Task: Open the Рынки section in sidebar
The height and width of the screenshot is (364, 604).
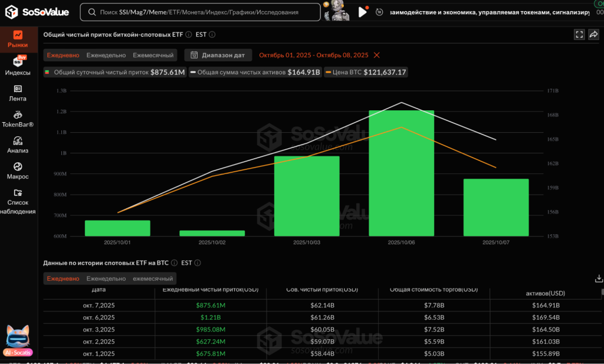Action: [18, 39]
